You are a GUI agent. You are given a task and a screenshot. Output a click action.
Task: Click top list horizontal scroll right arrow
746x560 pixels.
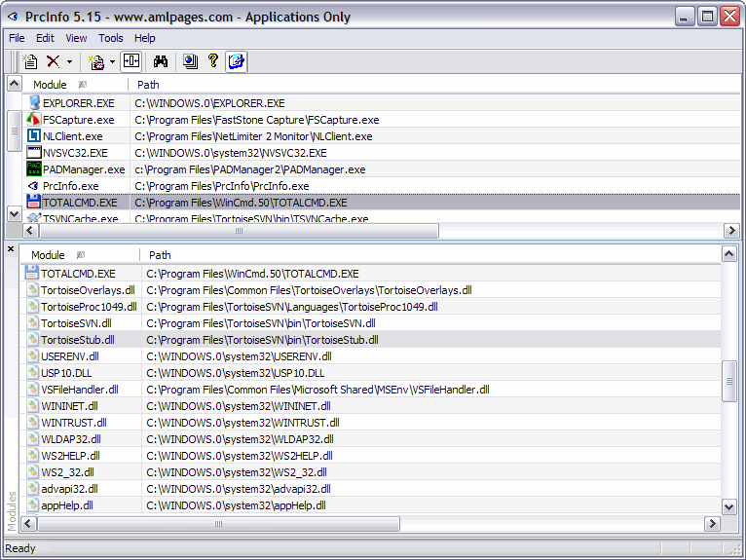point(731,231)
